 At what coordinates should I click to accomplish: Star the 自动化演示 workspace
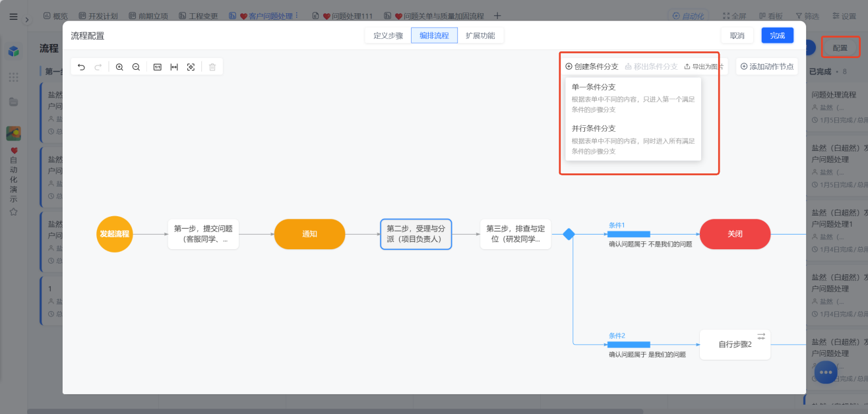click(x=13, y=212)
